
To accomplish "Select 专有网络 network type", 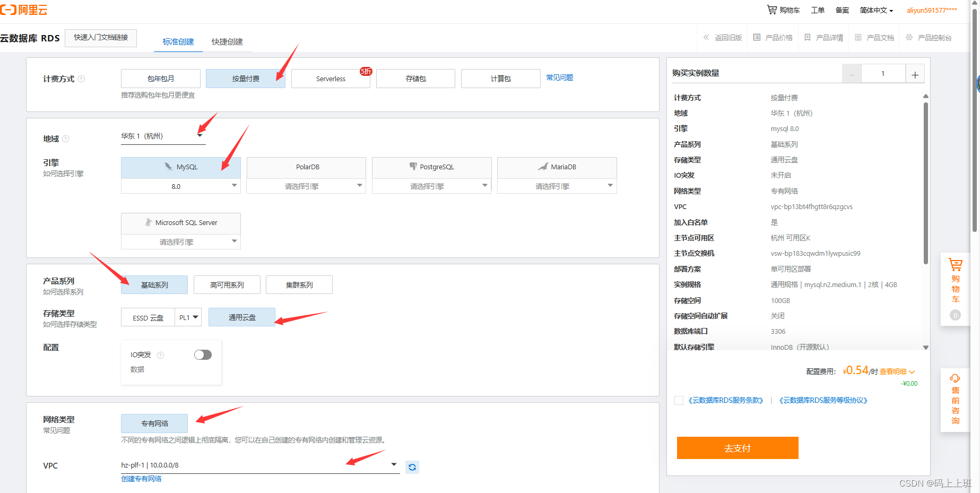I will click(x=154, y=423).
